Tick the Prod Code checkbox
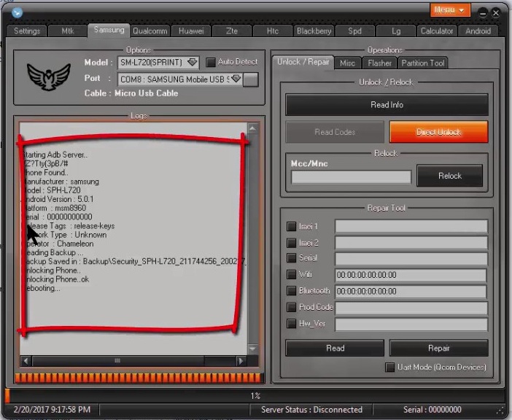This screenshot has height=420, width=512. 291,307
